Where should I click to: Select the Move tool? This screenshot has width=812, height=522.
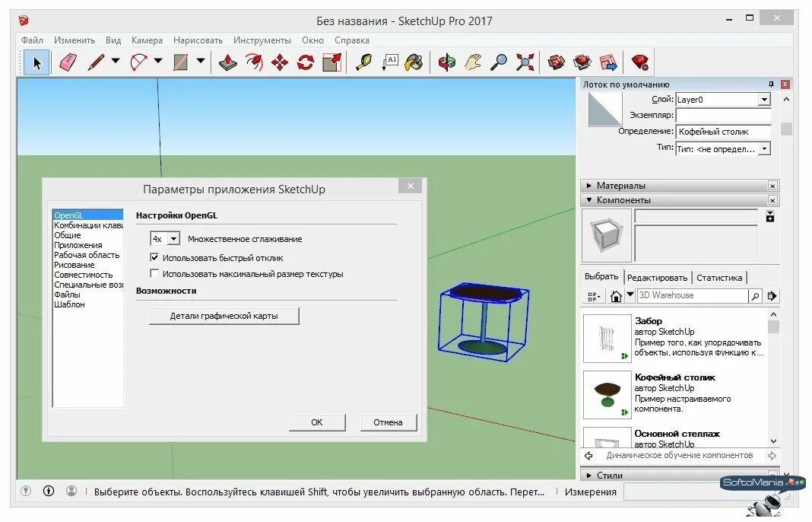tap(280, 62)
